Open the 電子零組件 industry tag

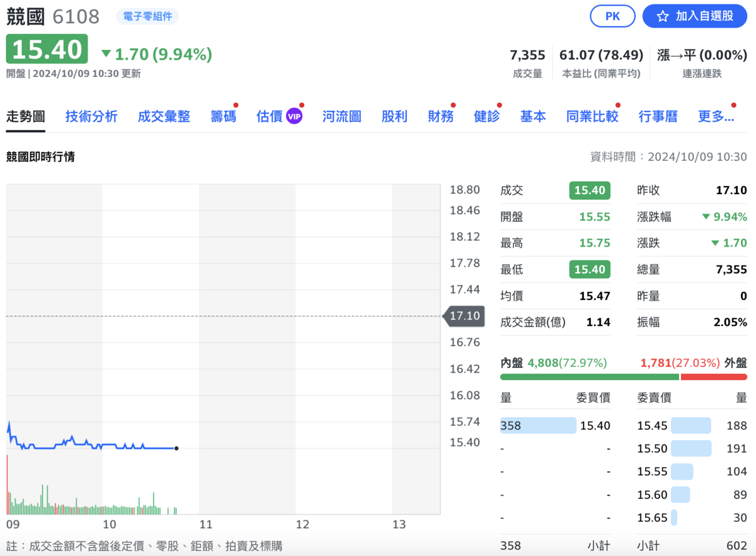pos(147,16)
